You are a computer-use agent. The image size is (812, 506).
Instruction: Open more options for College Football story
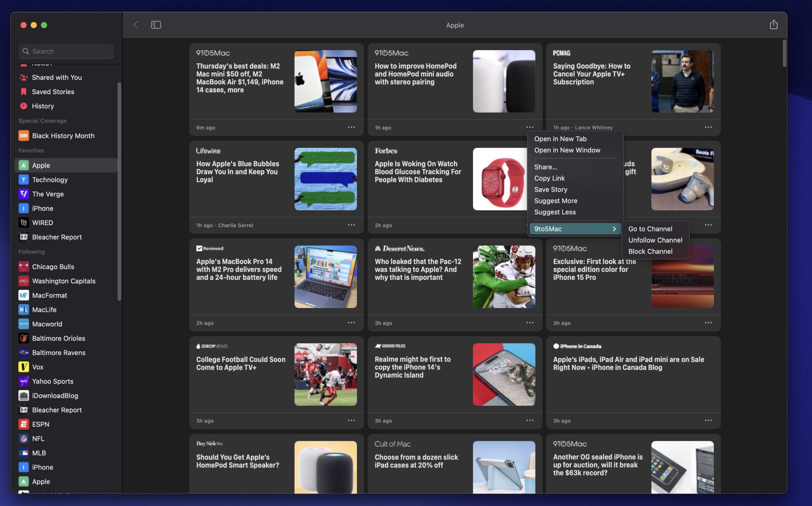click(x=351, y=420)
